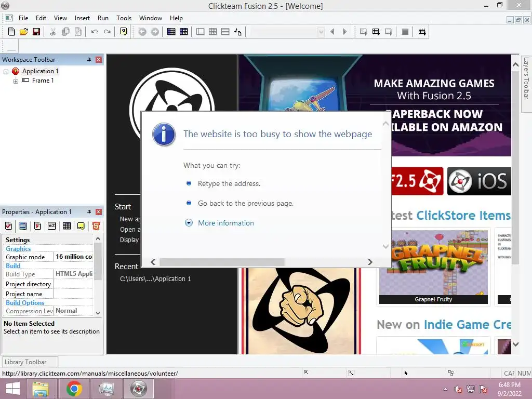Click the Forward round arrow toolbar icon
Image resolution: width=532 pixels, height=399 pixels.
155,32
